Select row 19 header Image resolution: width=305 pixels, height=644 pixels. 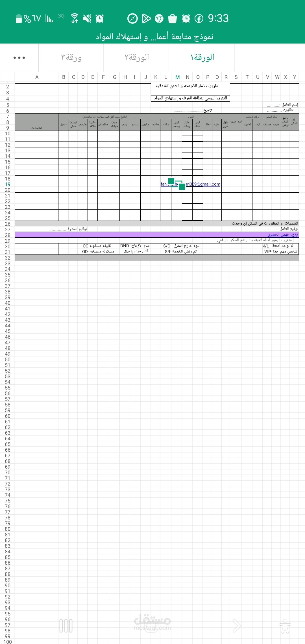coord(8,184)
